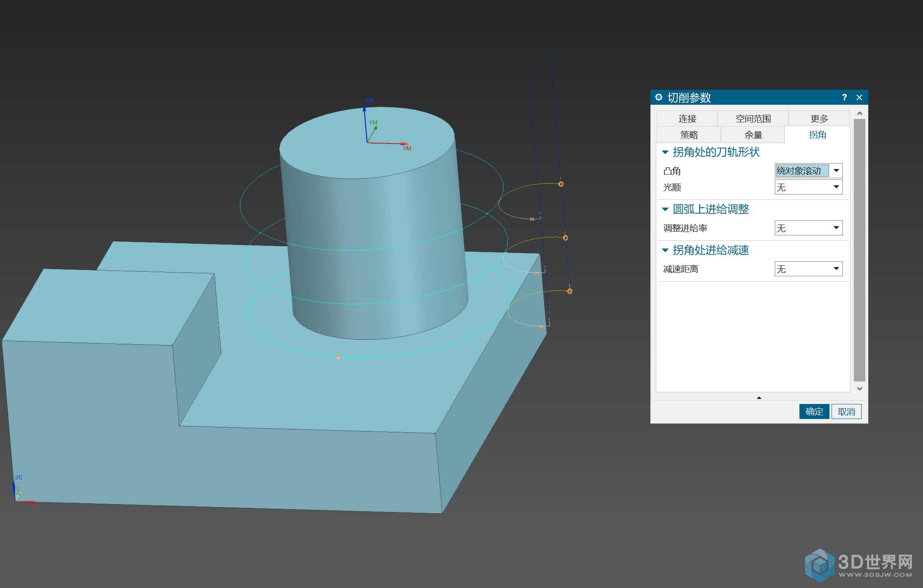Click the dialog scrollbar up arrow
This screenshot has width=923, height=588.
pyautogui.click(x=860, y=114)
